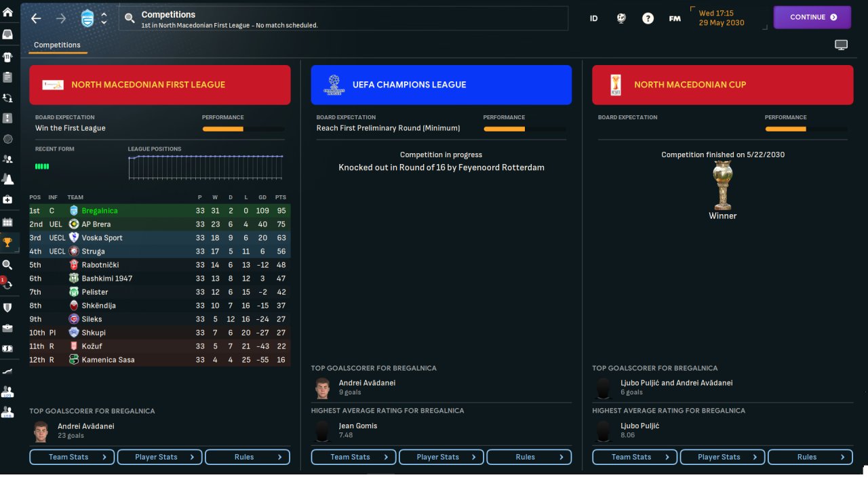Open Bregalnica in the league table
This screenshot has width=868, height=488.
(100, 211)
